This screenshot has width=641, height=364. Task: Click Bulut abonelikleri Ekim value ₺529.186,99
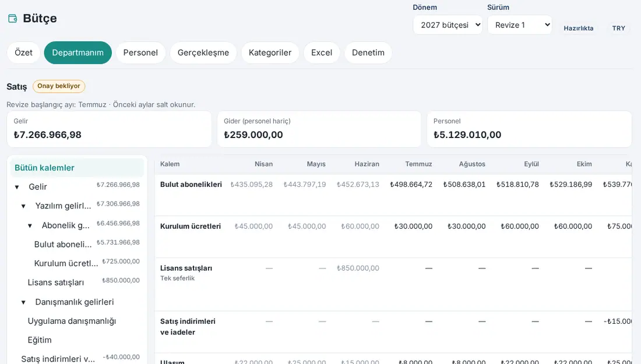pos(570,185)
